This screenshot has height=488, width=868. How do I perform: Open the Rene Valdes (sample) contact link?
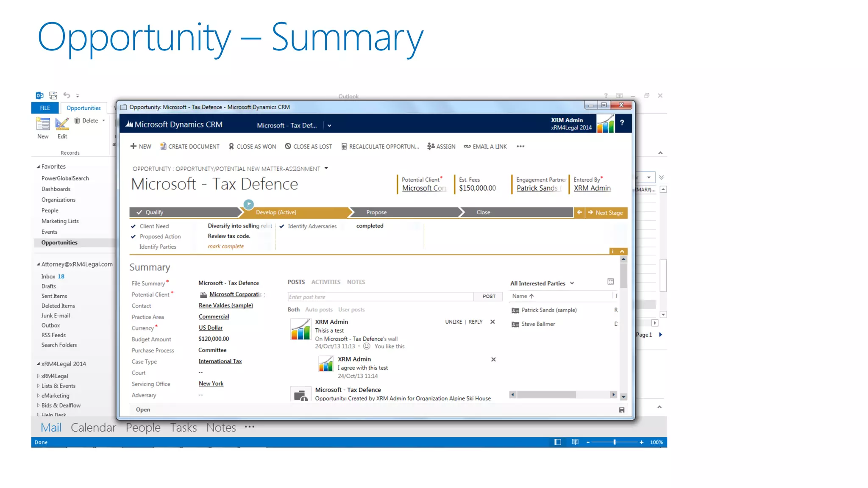[225, 305]
